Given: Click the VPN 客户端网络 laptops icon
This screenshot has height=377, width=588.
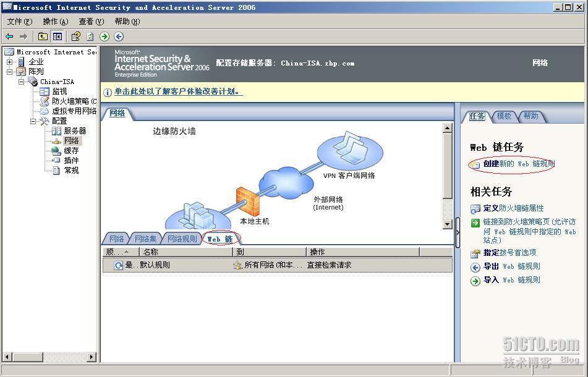Looking at the screenshot, I should [350, 150].
